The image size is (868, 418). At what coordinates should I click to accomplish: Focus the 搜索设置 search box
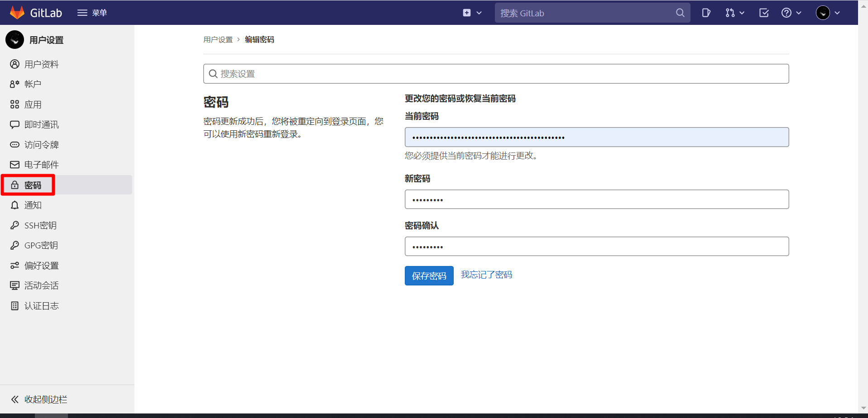click(x=496, y=74)
